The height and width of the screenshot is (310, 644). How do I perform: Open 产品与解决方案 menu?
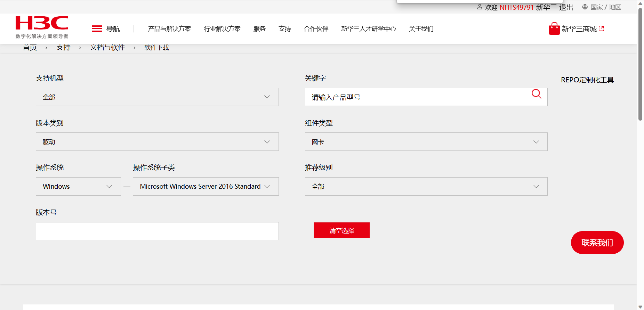(169, 29)
